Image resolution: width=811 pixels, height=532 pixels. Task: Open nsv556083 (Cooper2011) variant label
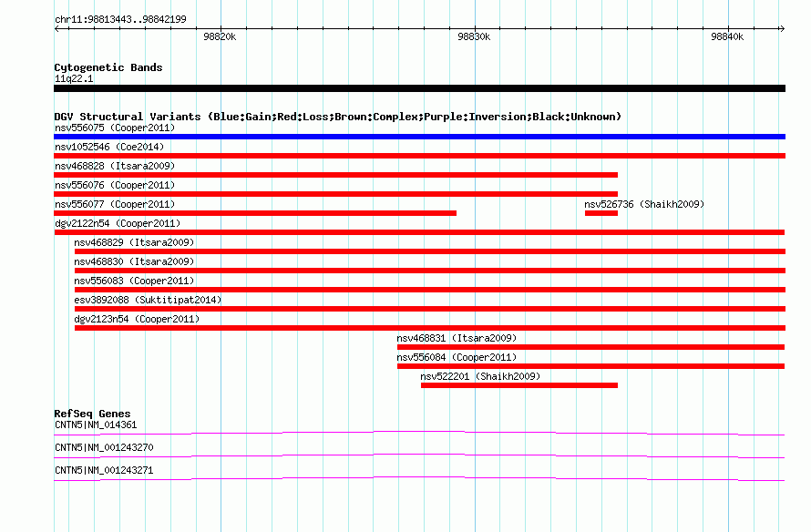134,281
